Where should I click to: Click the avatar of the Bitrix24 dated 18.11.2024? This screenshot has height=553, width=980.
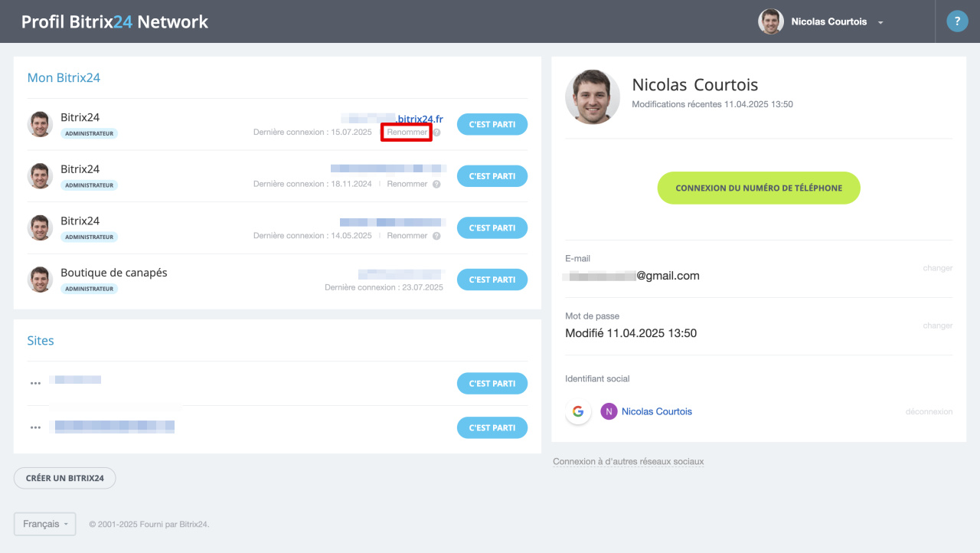coord(40,176)
